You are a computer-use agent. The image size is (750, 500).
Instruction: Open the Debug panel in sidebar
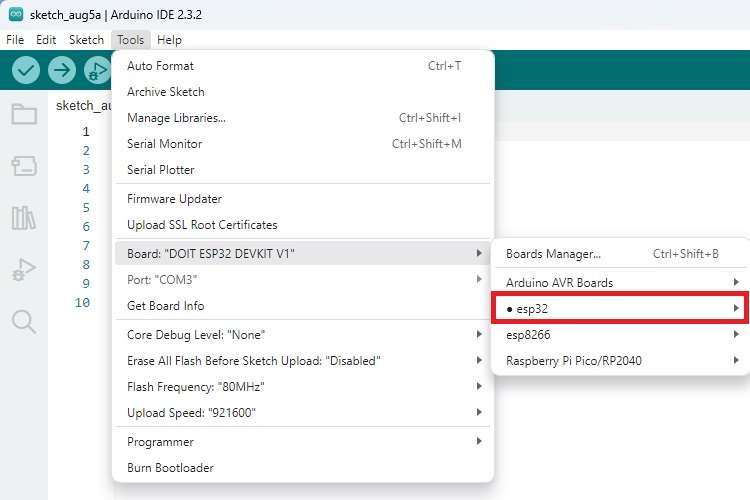coord(24,269)
